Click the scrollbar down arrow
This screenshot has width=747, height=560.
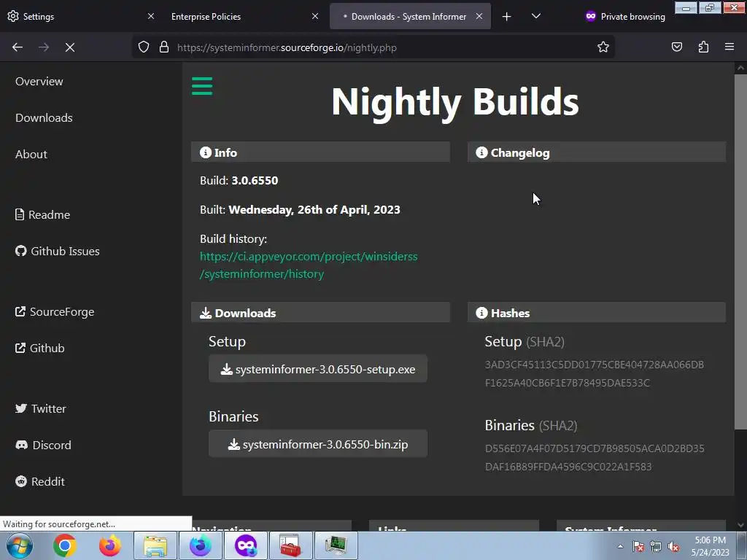[x=740, y=525]
